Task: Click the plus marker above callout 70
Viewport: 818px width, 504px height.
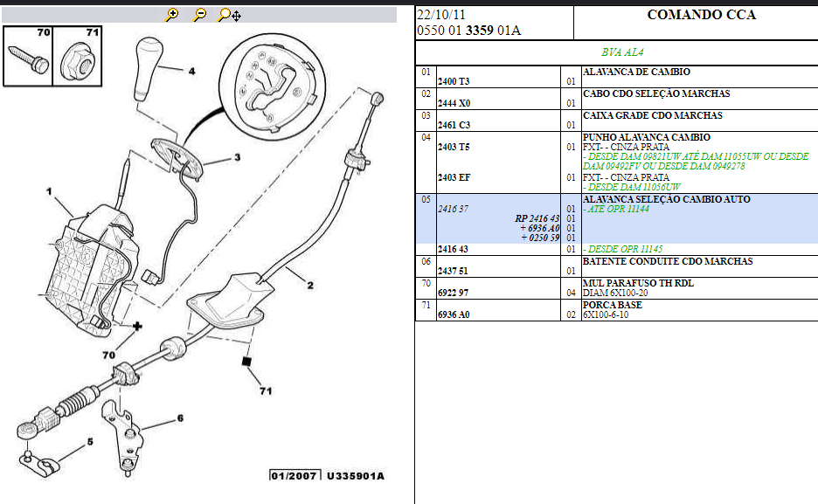Action: tap(137, 326)
